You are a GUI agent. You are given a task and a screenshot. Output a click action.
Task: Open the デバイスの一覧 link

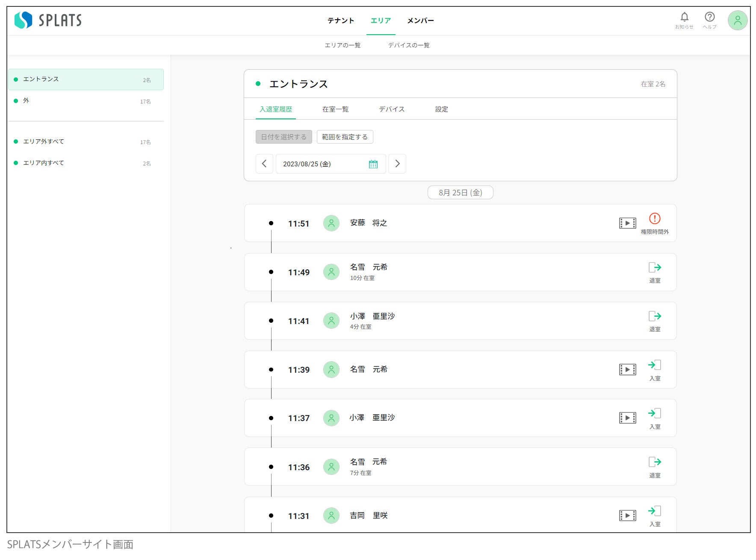point(408,45)
